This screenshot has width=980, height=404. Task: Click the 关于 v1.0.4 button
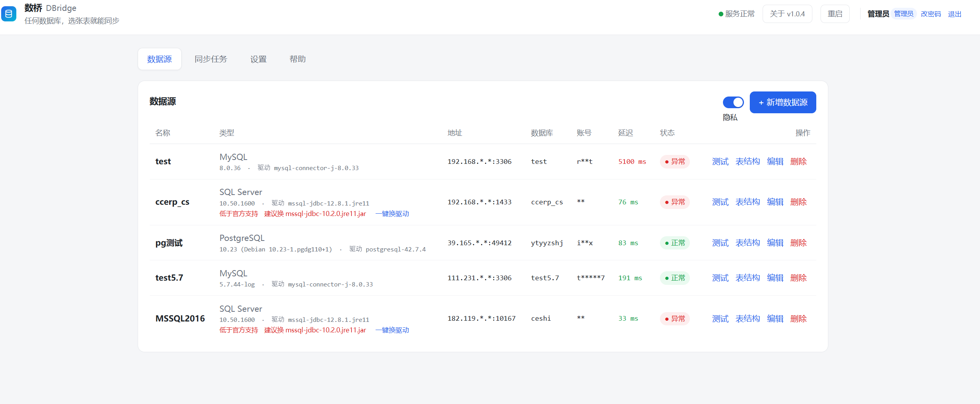point(787,14)
